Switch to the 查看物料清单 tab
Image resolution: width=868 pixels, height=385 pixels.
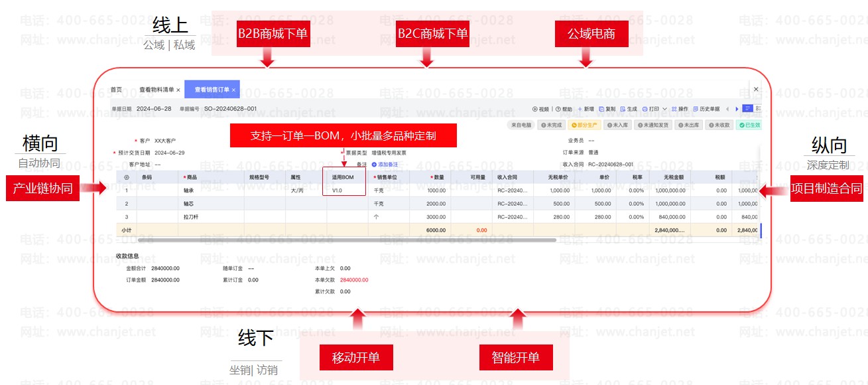(156, 90)
